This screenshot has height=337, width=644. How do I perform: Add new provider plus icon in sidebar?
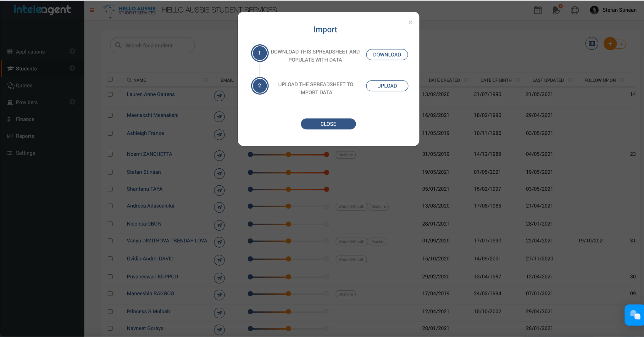click(72, 102)
